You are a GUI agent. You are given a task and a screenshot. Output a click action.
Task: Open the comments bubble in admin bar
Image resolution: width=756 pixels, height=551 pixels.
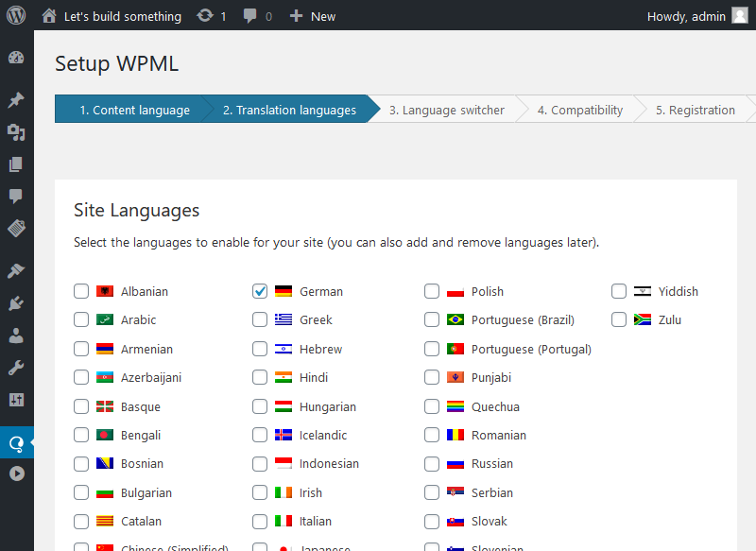click(249, 16)
